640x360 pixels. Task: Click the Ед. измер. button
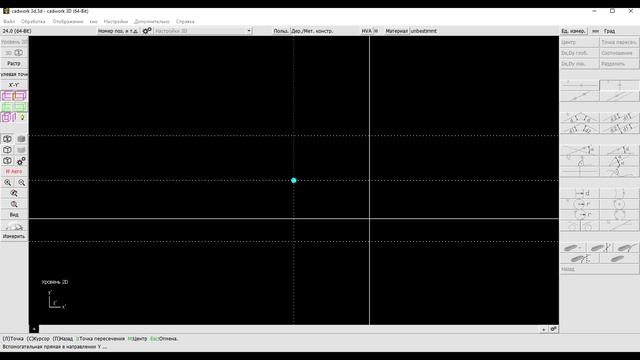573,31
